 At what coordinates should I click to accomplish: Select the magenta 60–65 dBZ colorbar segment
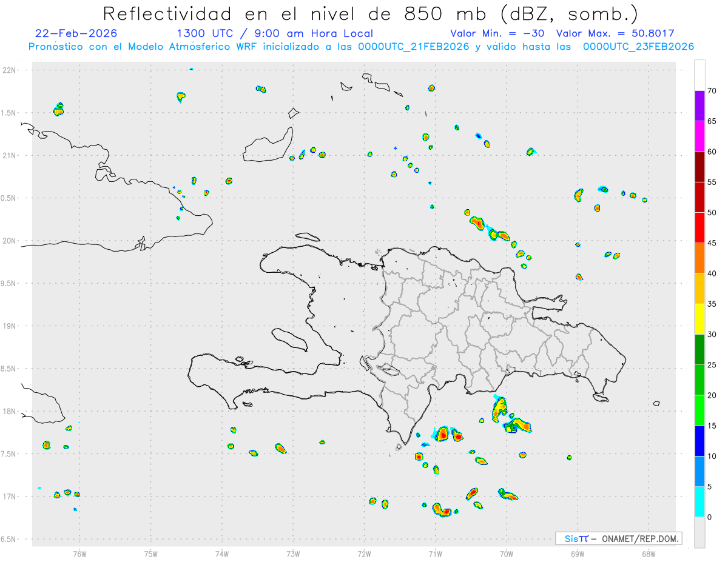coord(699,136)
